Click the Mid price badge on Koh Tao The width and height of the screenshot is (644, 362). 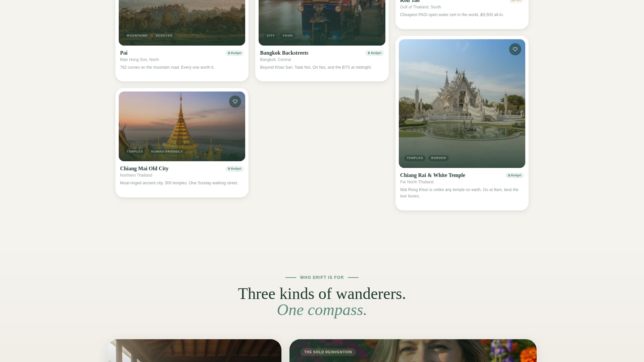coord(516,1)
